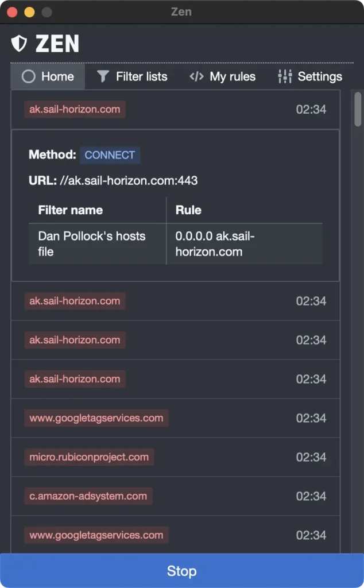Open the Settings tab
This screenshot has height=588, width=364.
310,76
